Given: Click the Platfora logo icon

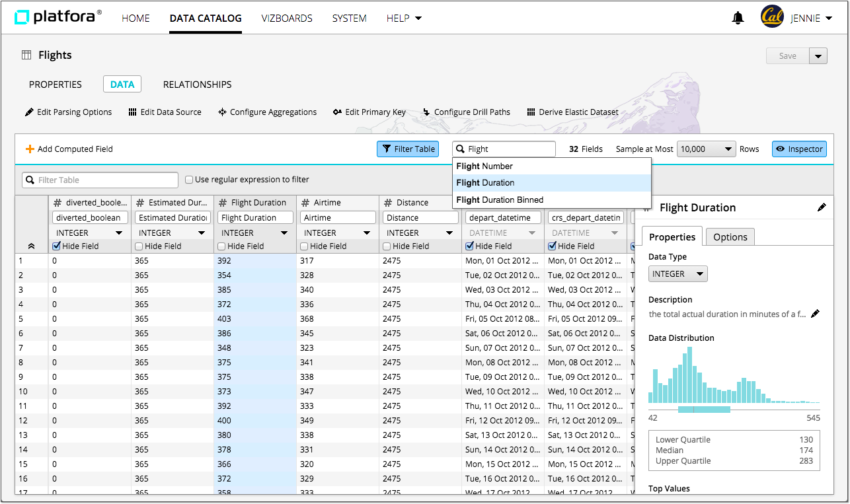Looking at the screenshot, I should coord(22,18).
